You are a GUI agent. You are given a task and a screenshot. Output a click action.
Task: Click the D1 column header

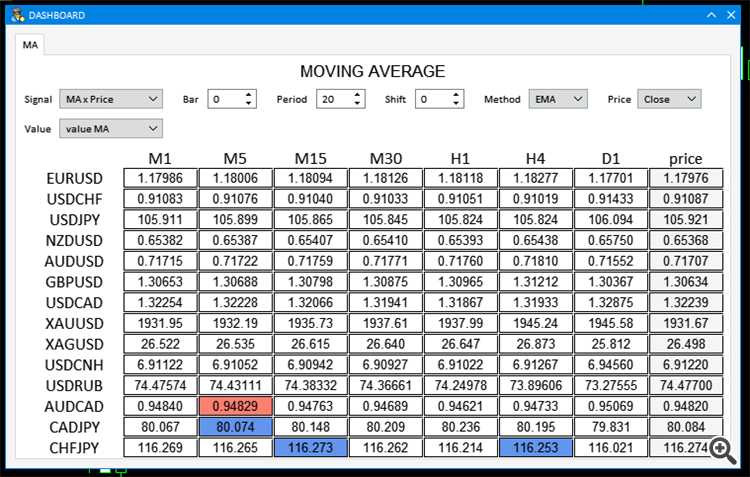(611, 158)
